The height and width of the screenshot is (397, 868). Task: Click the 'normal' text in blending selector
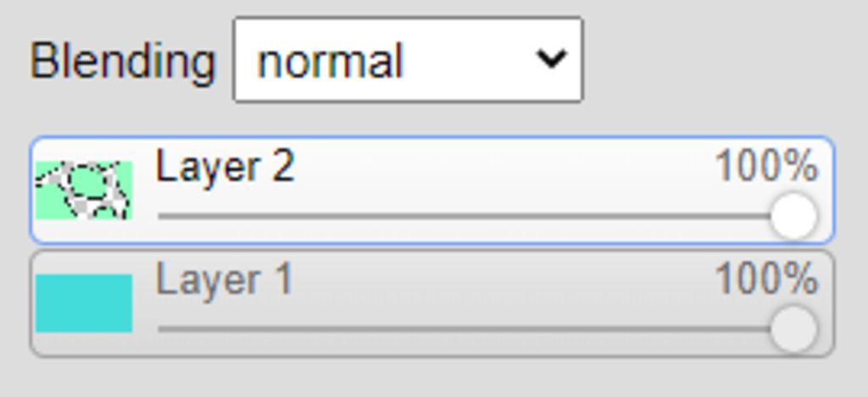(x=330, y=61)
